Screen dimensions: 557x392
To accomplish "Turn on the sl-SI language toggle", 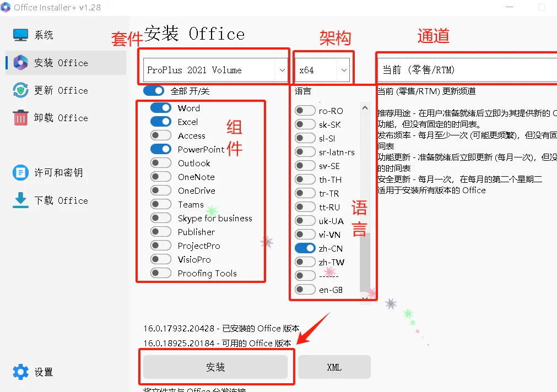I will [x=305, y=138].
